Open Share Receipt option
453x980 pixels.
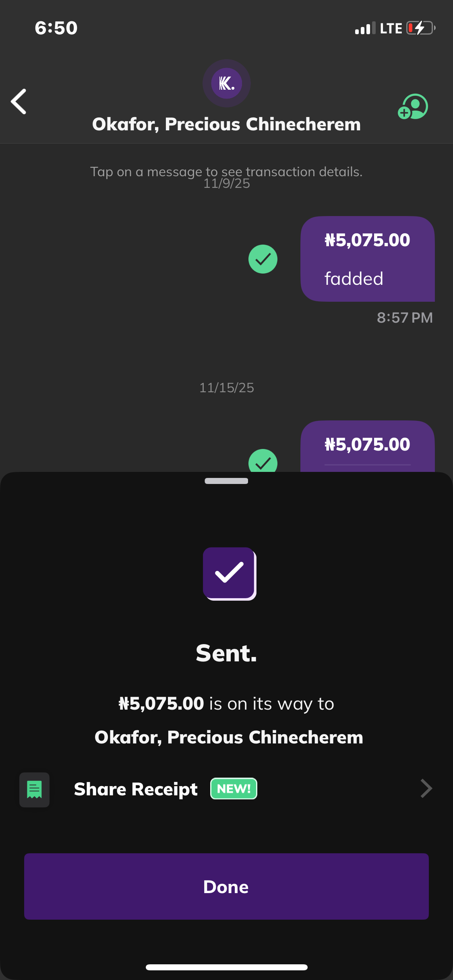[x=136, y=789]
